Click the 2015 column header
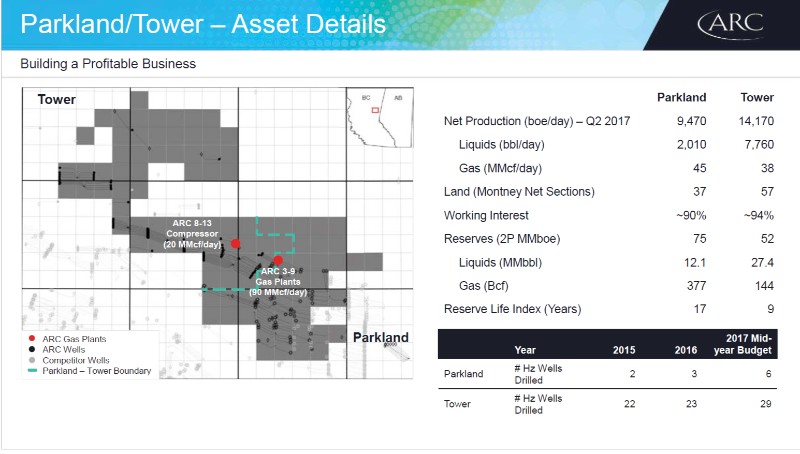Image resolution: width=800 pixels, height=454 pixels. click(624, 350)
